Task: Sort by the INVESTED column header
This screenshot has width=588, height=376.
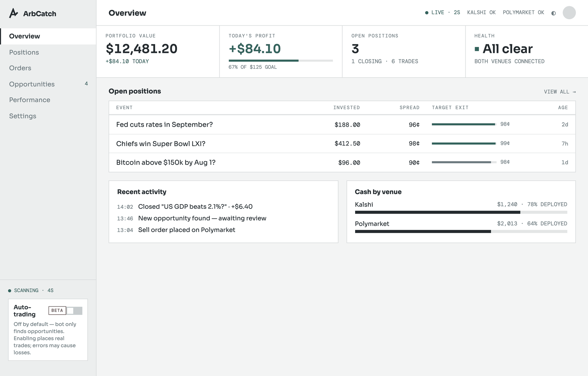Action: [347, 107]
